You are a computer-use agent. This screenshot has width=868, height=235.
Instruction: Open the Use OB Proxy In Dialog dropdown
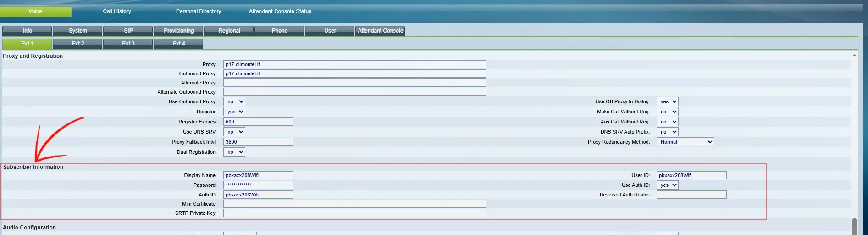click(x=667, y=101)
